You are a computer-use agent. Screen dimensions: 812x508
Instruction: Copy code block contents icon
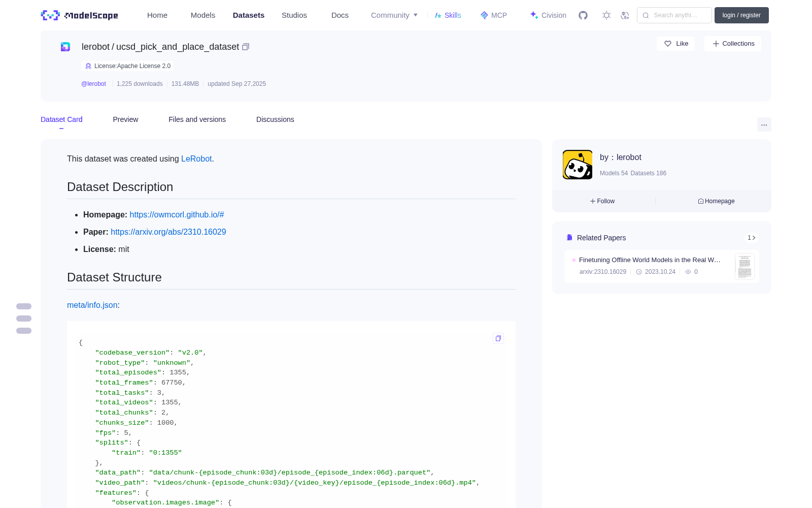(x=498, y=338)
